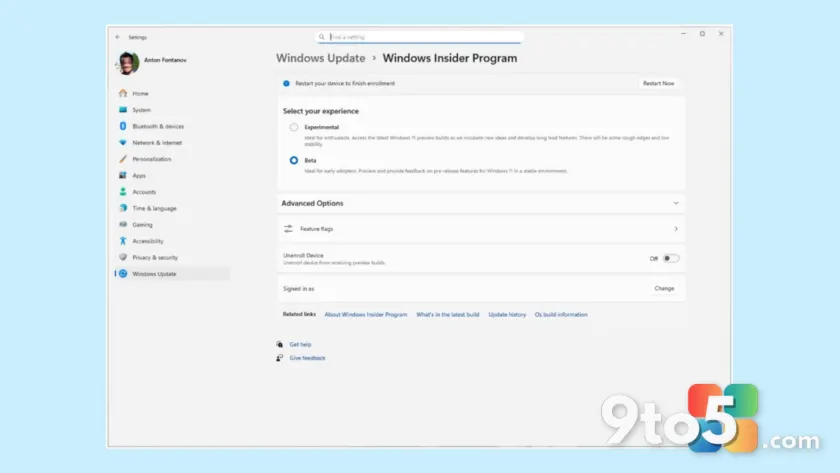
Task: Click the Give feedback icon
Action: pos(280,358)
